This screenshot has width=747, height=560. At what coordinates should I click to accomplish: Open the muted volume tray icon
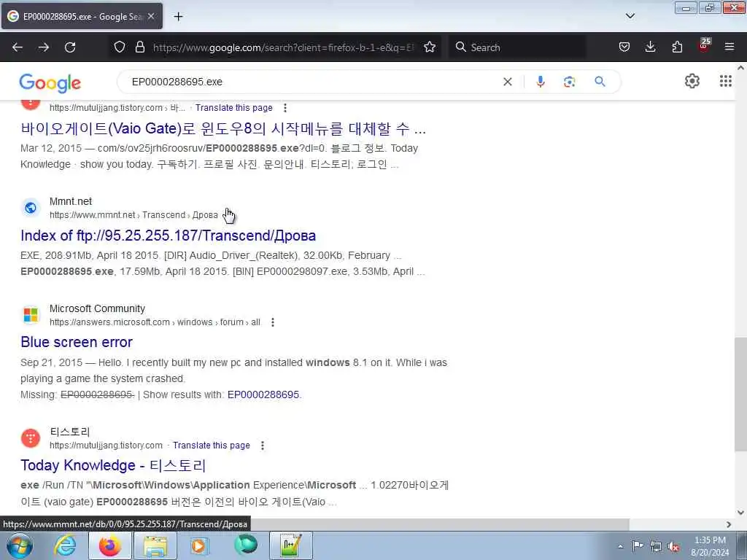pos(673,547)
